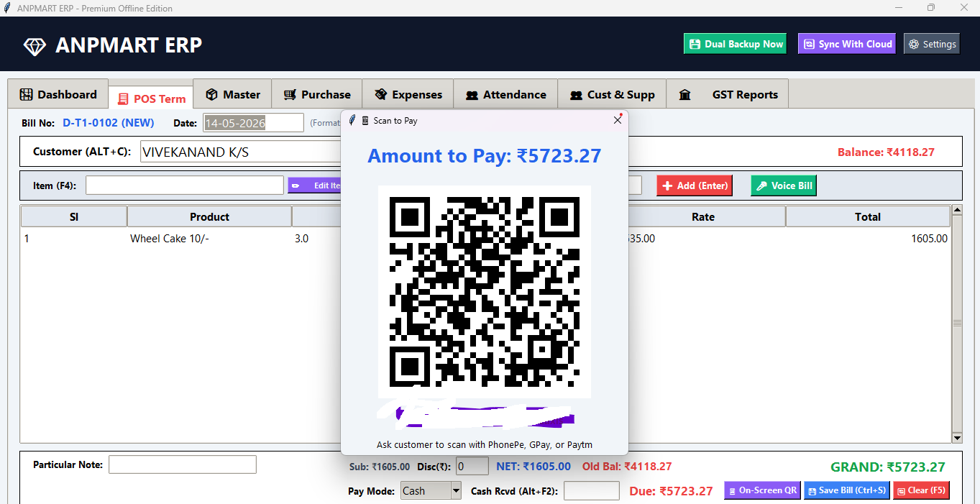This screenshot has width=980, height=504.
Task: Close the Scan to Pay popup
Action: click(618, 120)
